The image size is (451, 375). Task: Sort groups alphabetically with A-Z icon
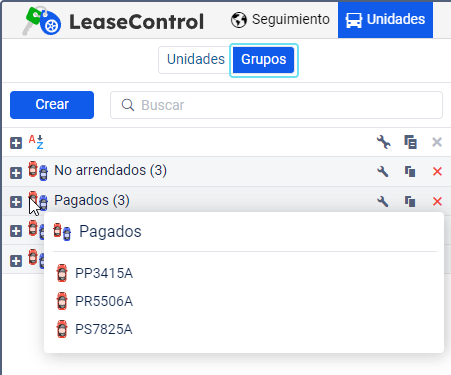click(x=36, y=142)
